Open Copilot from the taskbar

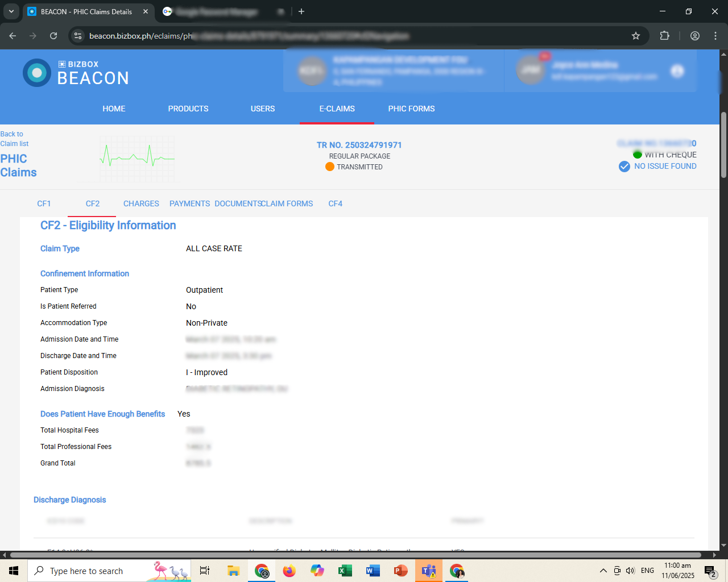coord(317,571)
